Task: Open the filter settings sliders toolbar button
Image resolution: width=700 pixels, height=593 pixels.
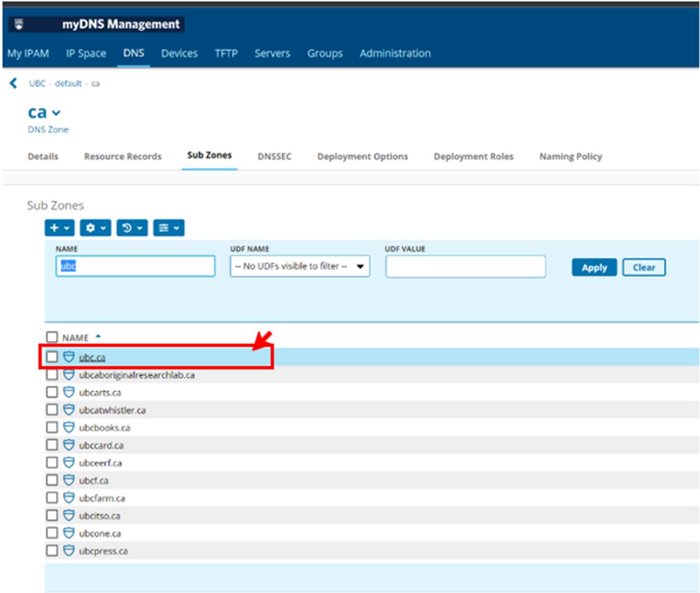Action: tap(168, 228)
